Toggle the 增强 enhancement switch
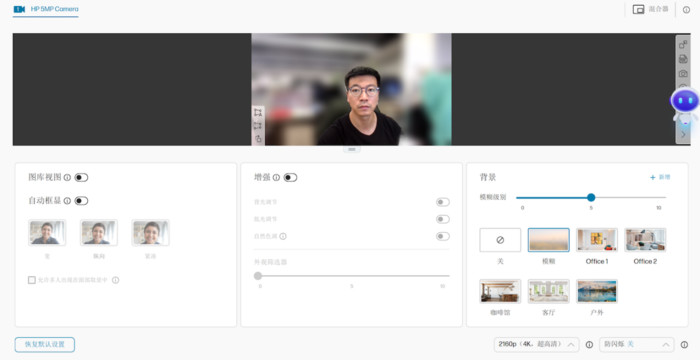700x360 pixels. tap(290, 178)
